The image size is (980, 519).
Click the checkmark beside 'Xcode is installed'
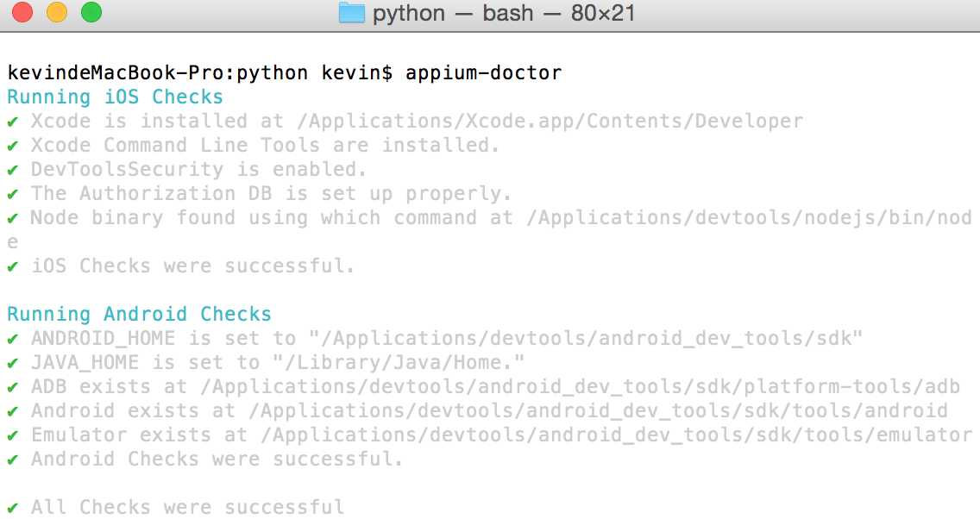point(12,122)
